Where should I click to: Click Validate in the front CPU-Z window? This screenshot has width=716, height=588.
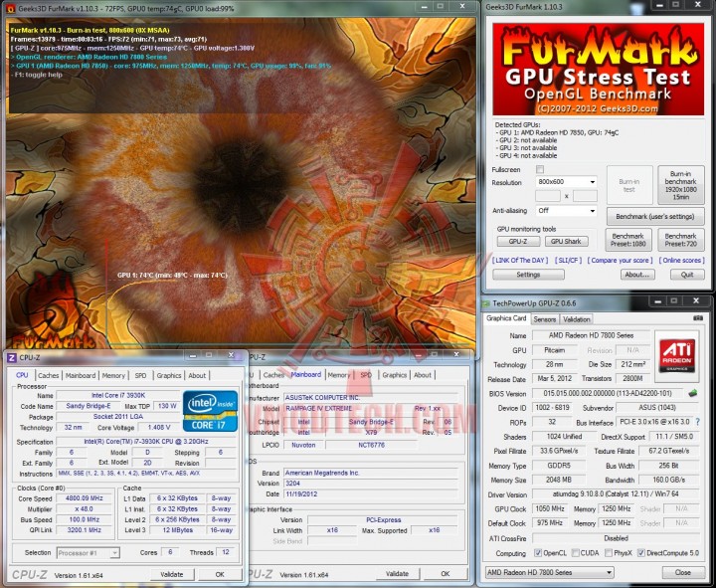[x=172, y=574]
